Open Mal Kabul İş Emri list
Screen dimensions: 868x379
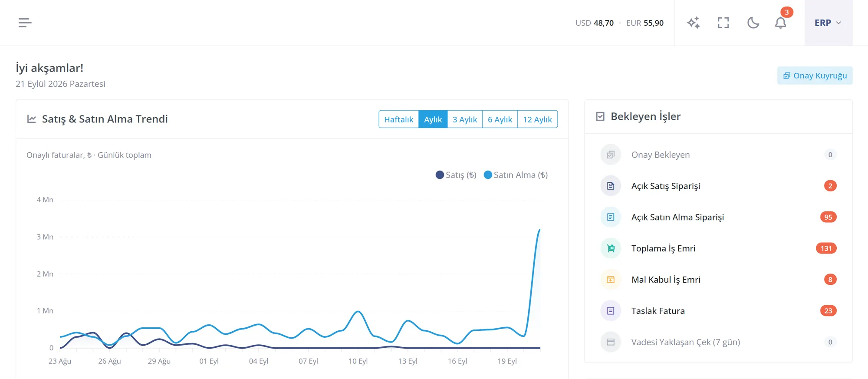coord(718,280)
